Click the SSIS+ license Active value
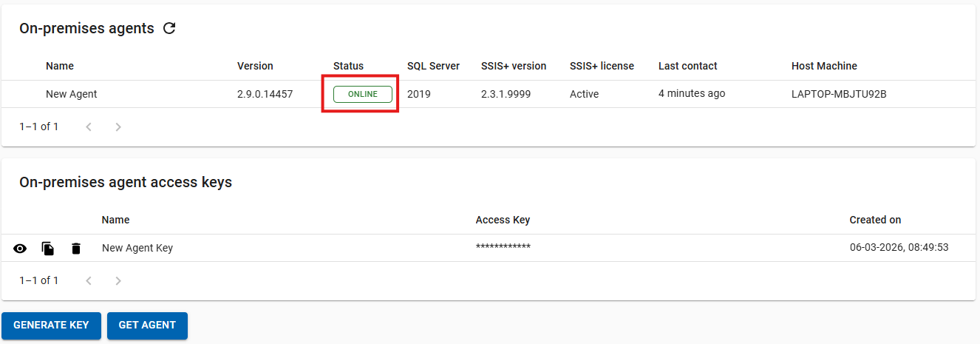 tap(585, 94)
